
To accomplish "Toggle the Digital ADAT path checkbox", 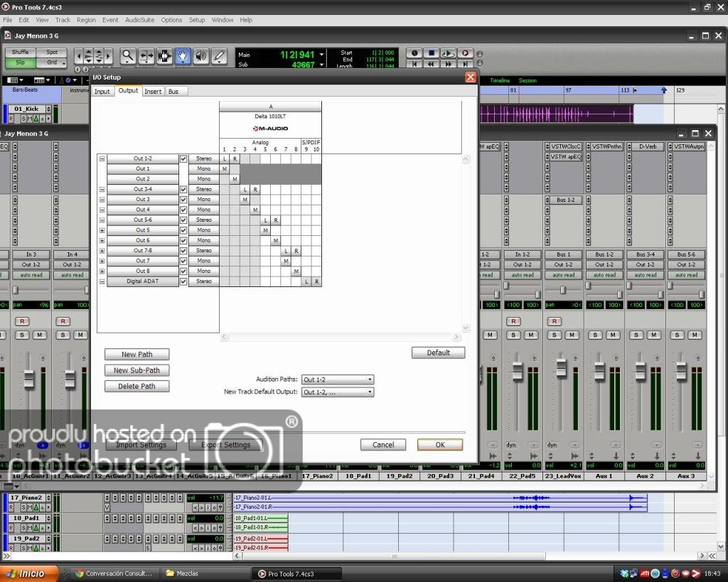I will 183,281.
